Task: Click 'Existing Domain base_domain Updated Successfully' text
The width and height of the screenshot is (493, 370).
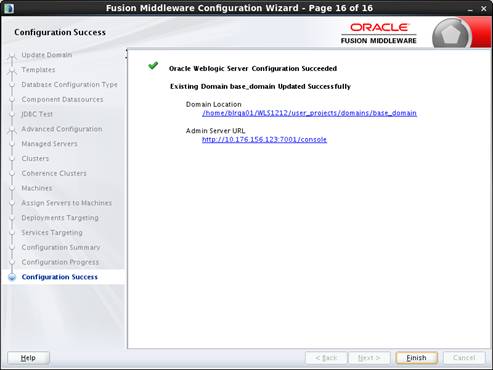Action: [x=260, y=86]
